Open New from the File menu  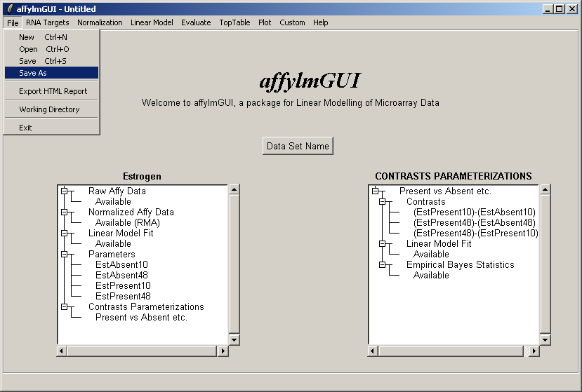[27, 37]
